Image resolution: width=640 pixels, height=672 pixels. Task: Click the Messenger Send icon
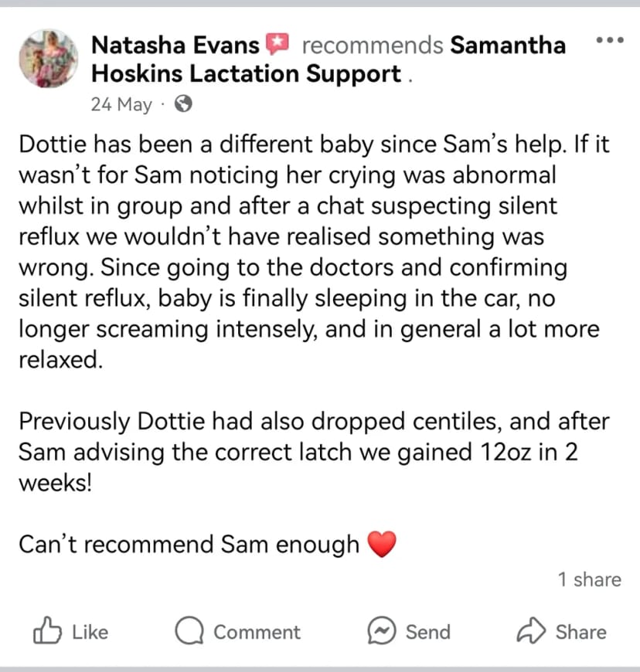click(x=381, y=630)
